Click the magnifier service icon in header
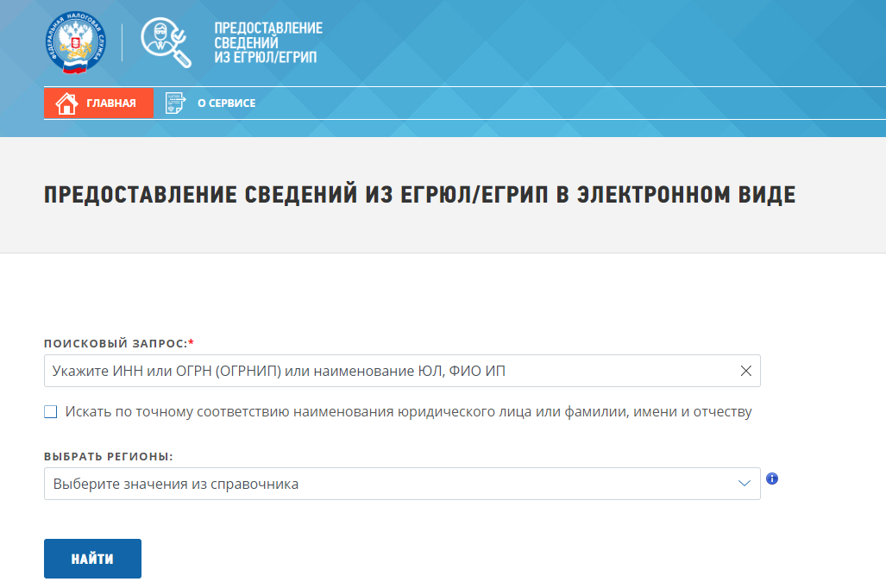 (x=167, y=42)
